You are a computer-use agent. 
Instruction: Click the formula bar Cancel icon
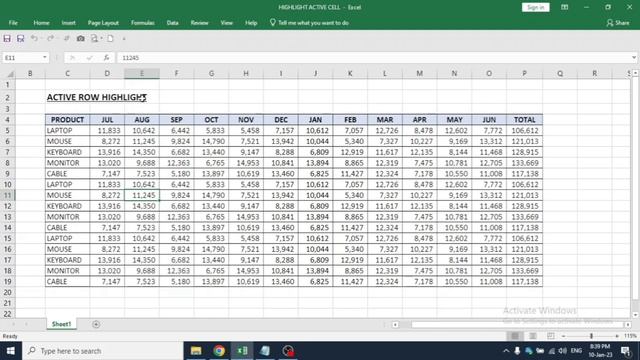pos(72,58)
